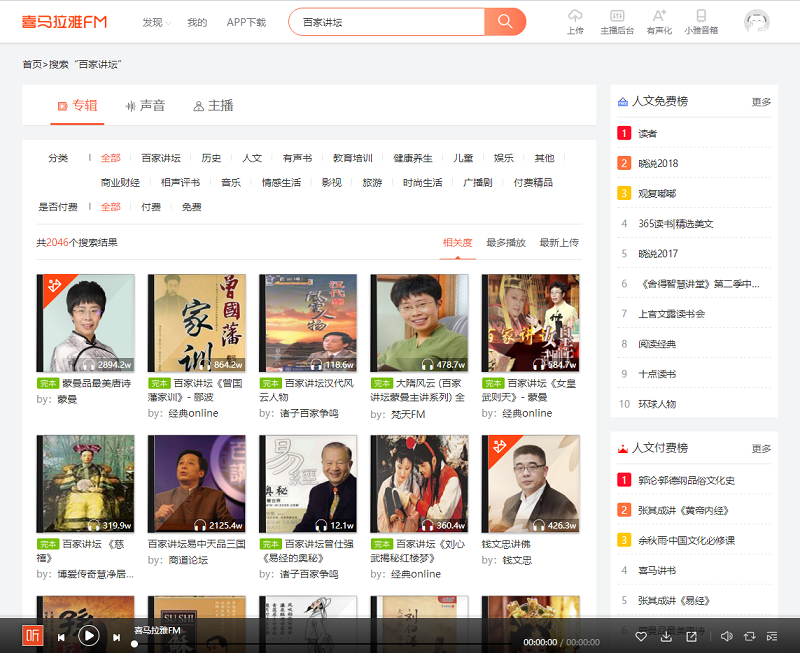800x653 pixels.
Task: Open 人文免费榜 更多 link
Action: [761, 102]
